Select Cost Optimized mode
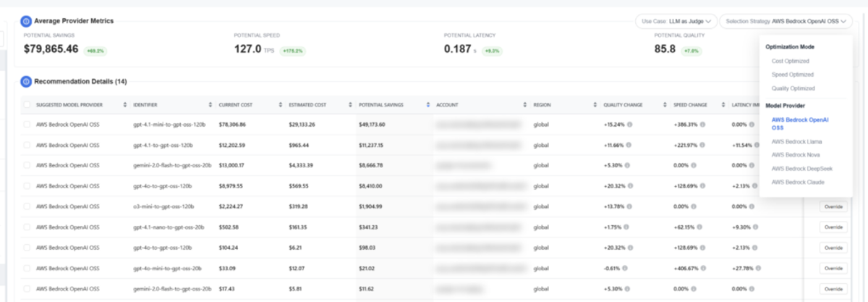868x302 pixels. pos(791,61)
